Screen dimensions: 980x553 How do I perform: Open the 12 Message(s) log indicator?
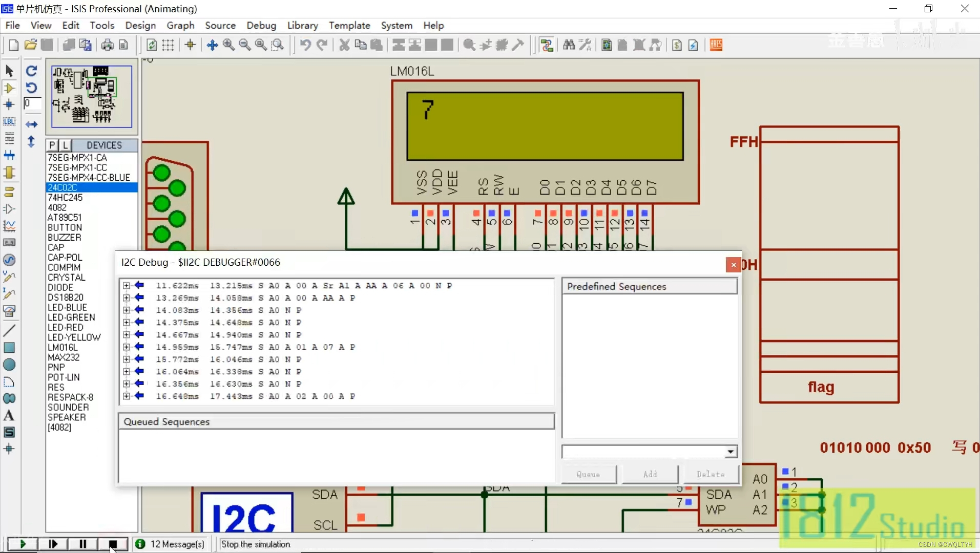tap(170, 544)
